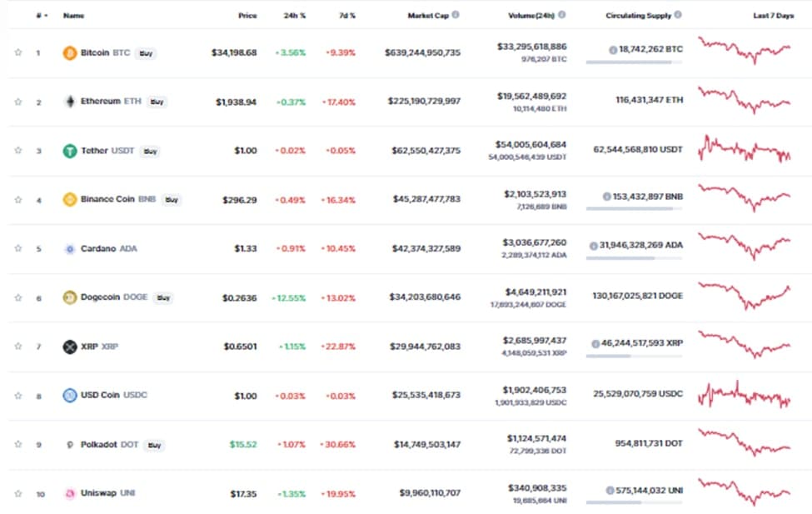Click the USD Coin logo icon
The width and height of the screenshot is (812, 514).
pyautogui.click(x=70, y=395)
